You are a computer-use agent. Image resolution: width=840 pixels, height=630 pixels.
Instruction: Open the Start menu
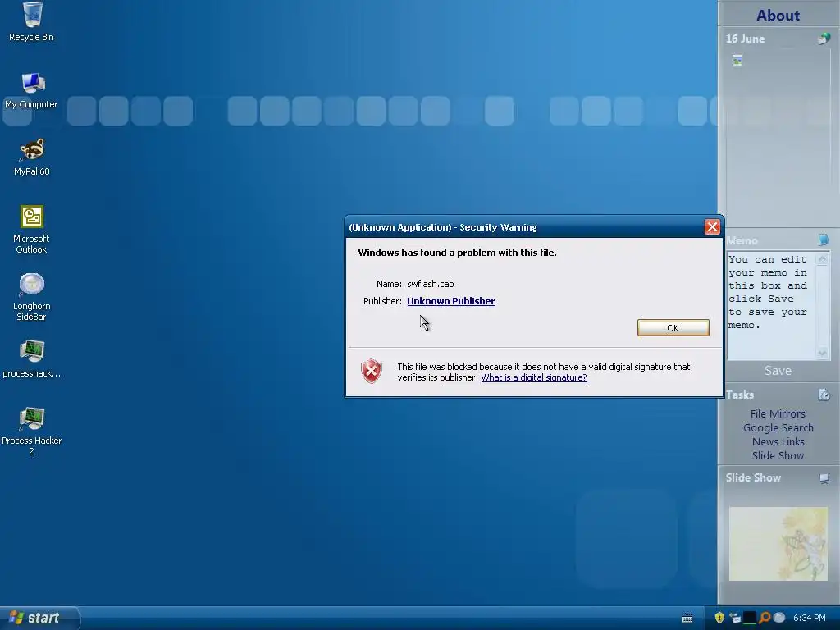(x=39, y=619)
